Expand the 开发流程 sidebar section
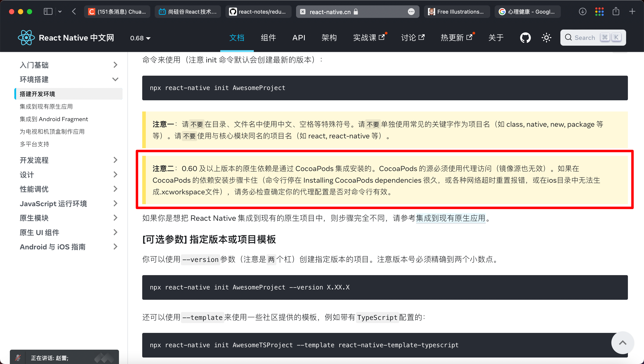Viewport: 644px width, 364px height. pos(115,160)
